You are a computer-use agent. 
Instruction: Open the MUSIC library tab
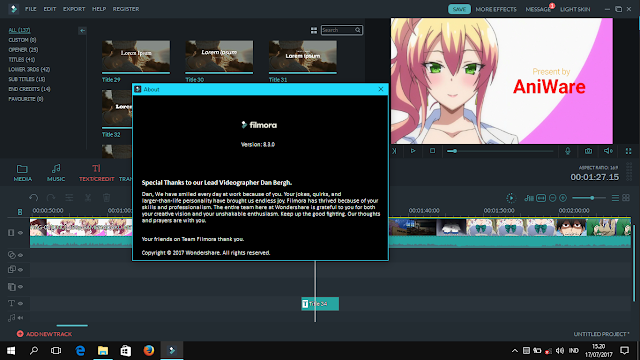[x=56, y=173]
